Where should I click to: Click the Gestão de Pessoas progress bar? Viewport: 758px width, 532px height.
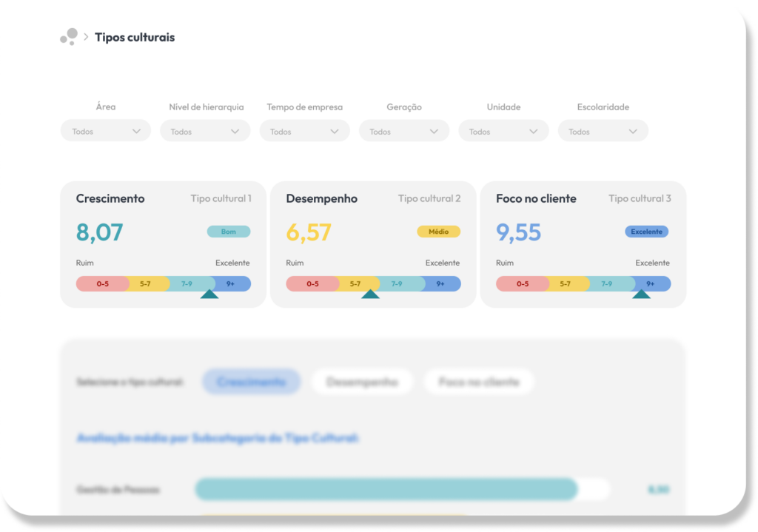pos(385,489)
